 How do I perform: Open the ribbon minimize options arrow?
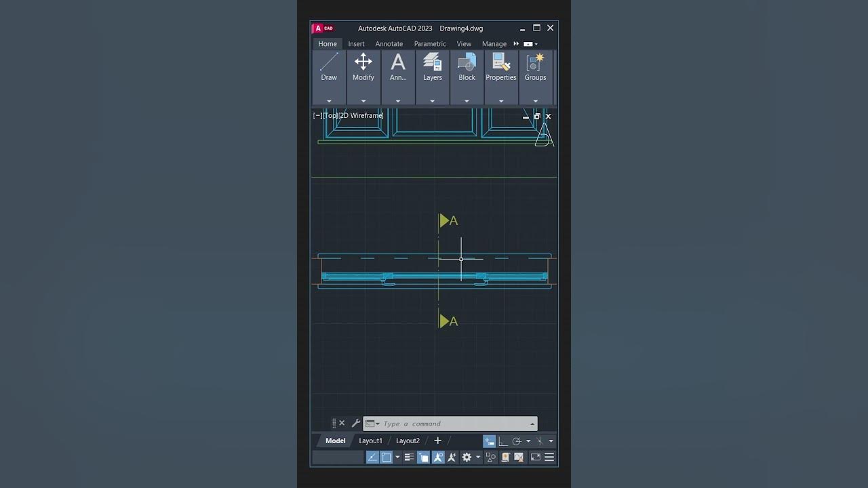tap(536, 44)
